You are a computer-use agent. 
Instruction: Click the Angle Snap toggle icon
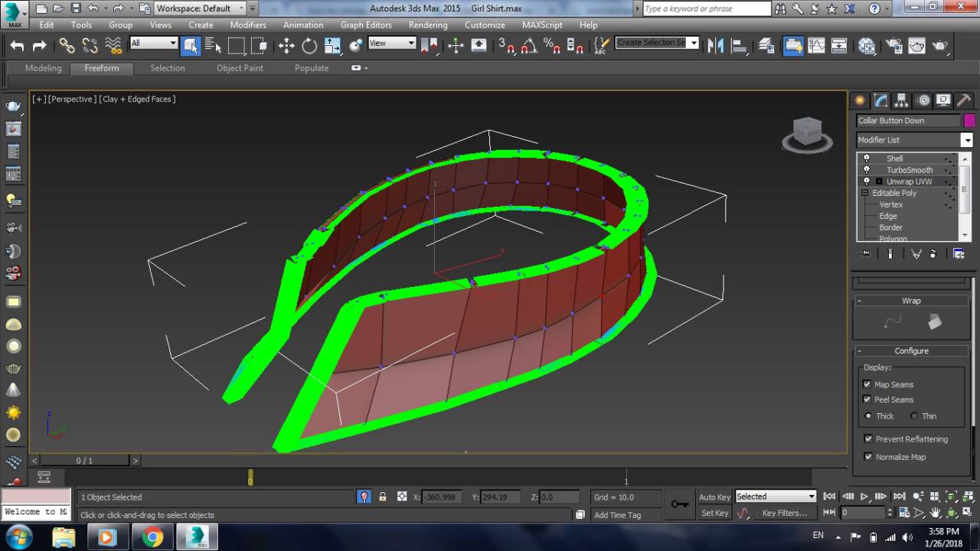[529, 46]
